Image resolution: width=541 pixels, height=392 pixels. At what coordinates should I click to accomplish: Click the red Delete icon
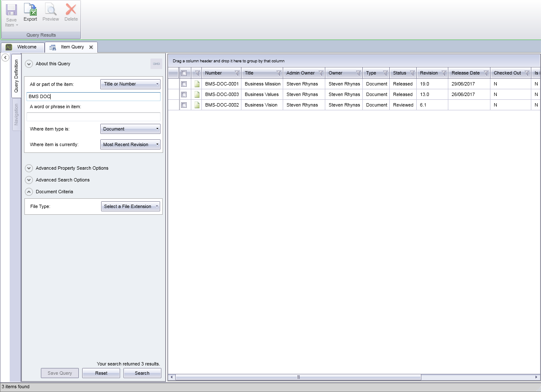[71, 9]
